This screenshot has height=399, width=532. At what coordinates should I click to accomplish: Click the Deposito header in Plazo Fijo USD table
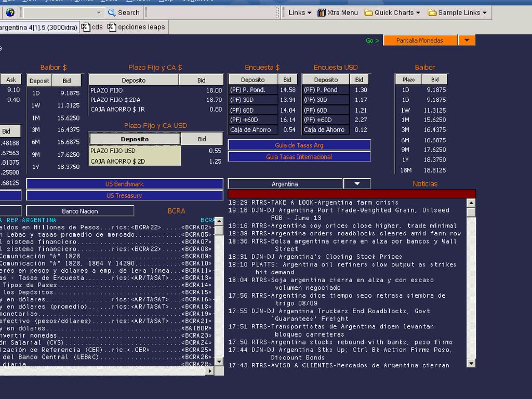[135, 139]
